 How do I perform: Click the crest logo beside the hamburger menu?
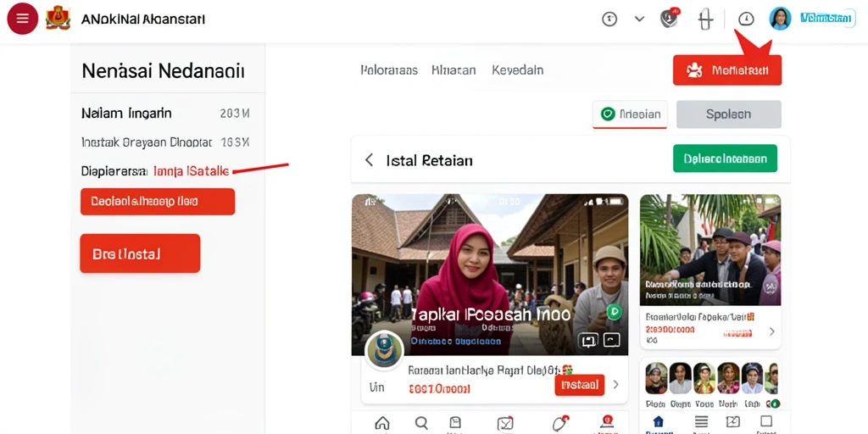tap(58, 19)
